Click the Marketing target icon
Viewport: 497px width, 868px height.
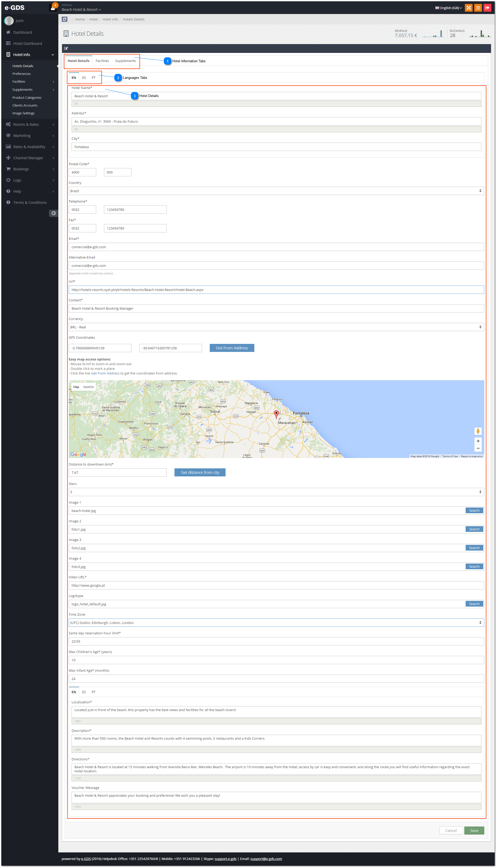click(8, 136)
